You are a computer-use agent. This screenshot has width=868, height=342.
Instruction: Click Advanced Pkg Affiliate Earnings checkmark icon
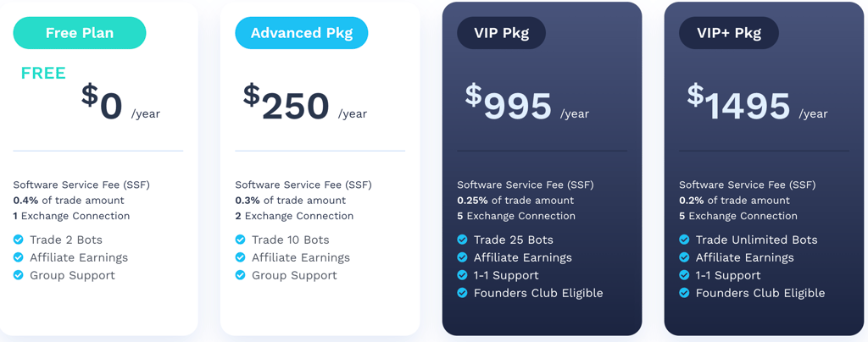(x=241, y=257)
